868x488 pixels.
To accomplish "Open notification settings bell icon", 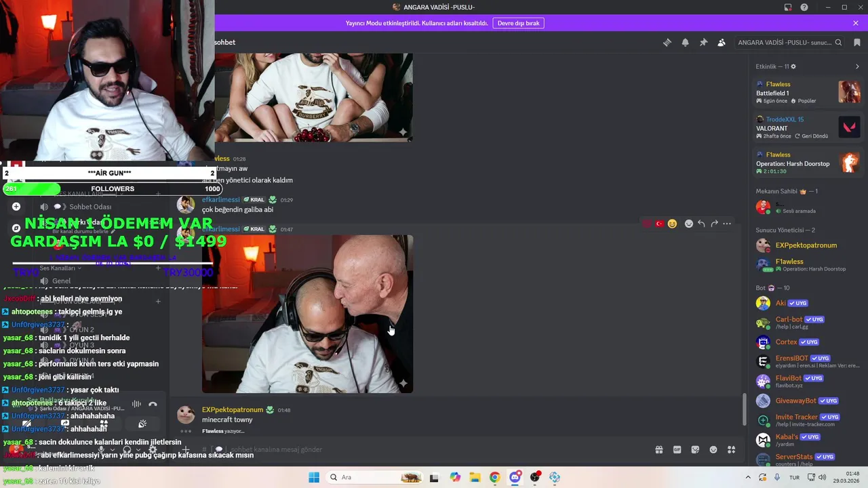I will (685, 42).
